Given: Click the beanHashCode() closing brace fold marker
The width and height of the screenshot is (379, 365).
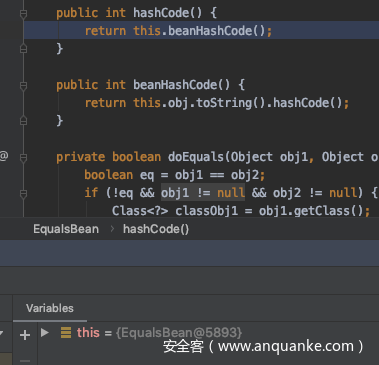Looking at the screenshot, I should [x=23, y=120].
